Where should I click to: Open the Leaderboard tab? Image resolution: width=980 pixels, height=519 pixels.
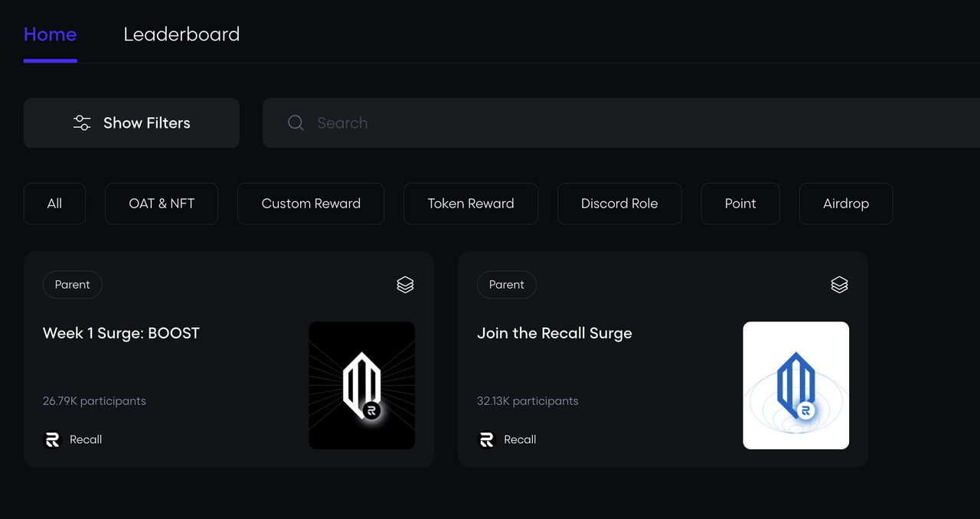[x=181, y=34]
